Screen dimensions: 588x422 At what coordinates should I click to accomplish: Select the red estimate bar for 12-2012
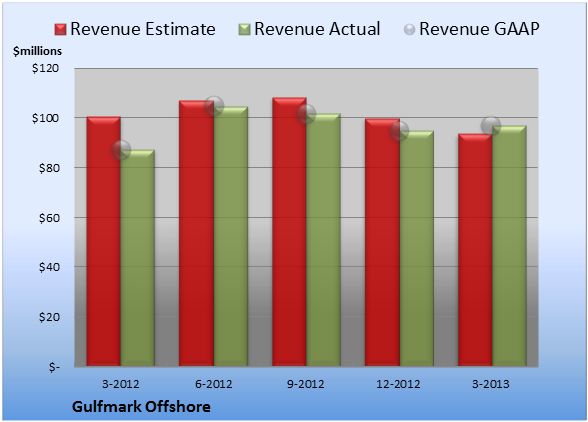pos(382,242)
